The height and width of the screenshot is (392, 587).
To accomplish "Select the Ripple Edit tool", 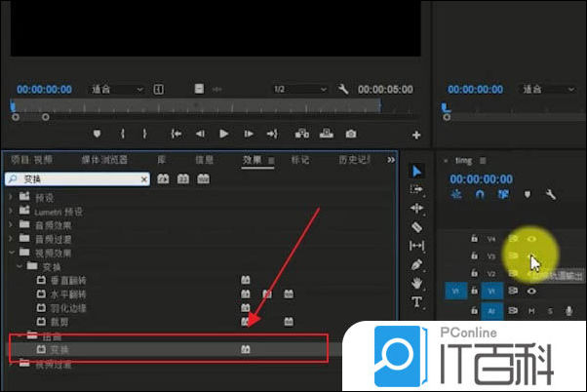I will pos(416,208).
